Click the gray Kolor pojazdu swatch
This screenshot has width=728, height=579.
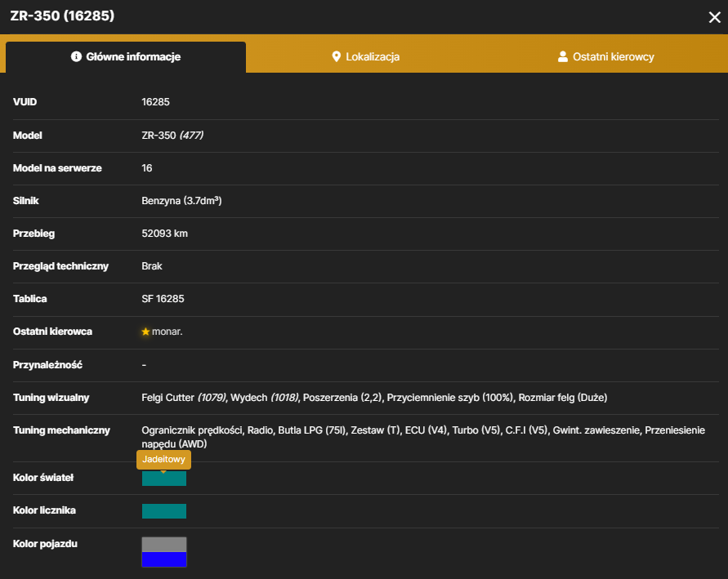[164, 544]
